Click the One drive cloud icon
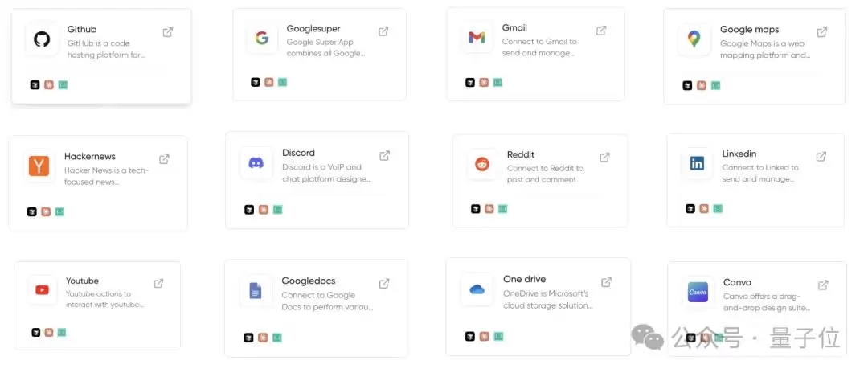 [x=477, y=289]
